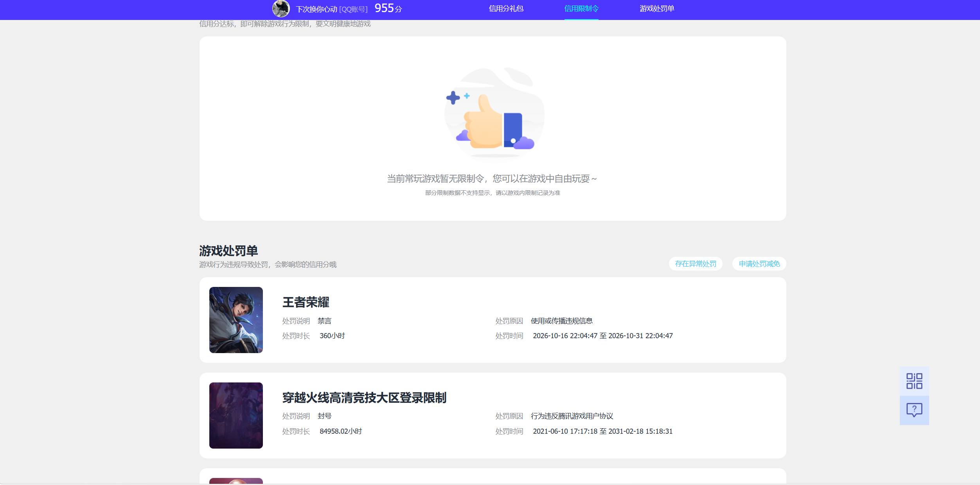This screenshot has height=485, width=980.
Task: Click the 申请处罚减免 button
Action: [759, 264]
